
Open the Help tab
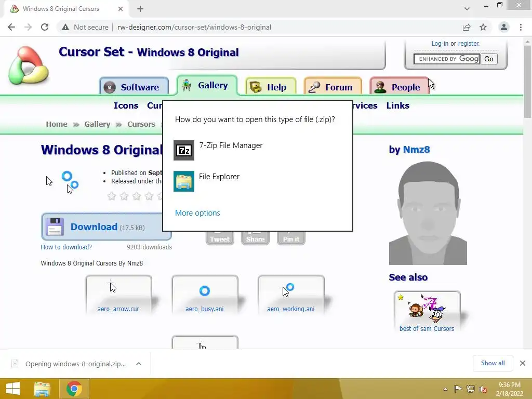[x=271, y=87]
